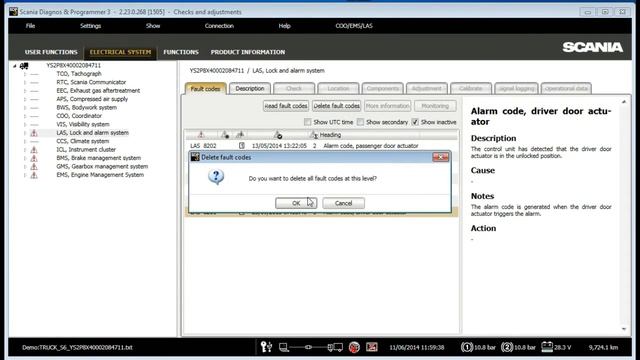This screenshot has width=640, height=360.
Task: Open the Settings menu
Action: pyautogui.click(x=90, y=26)
